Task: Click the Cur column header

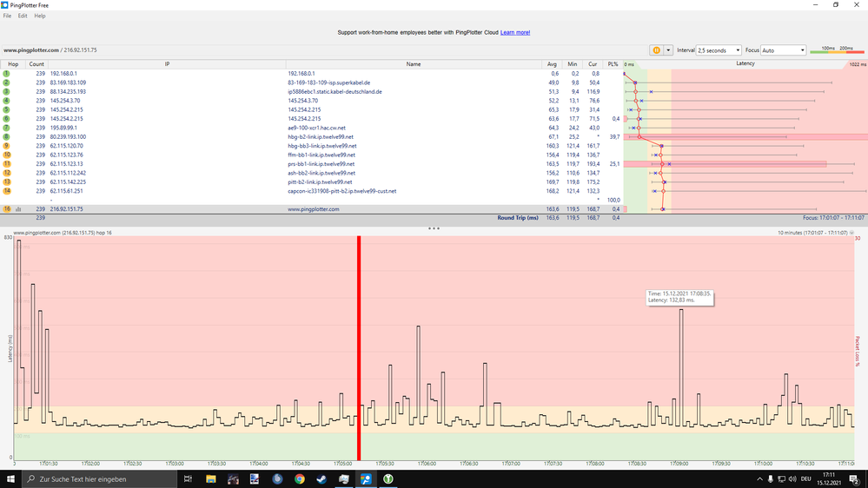Action: pos(593,64)
